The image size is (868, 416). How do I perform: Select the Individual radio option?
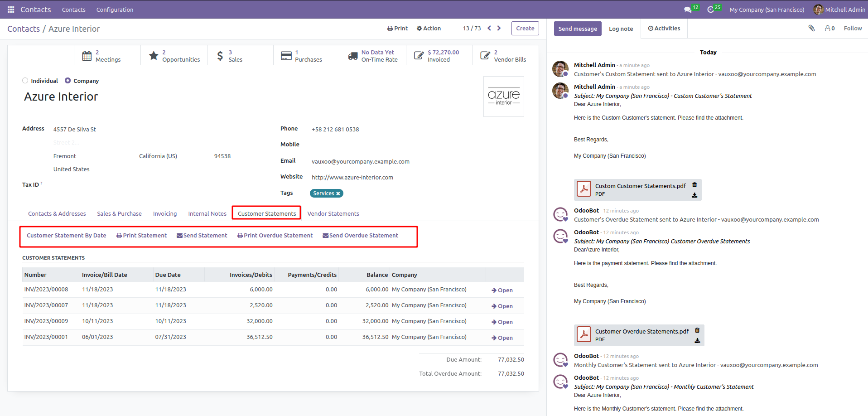pyautogui.click(x=25, y=81)
